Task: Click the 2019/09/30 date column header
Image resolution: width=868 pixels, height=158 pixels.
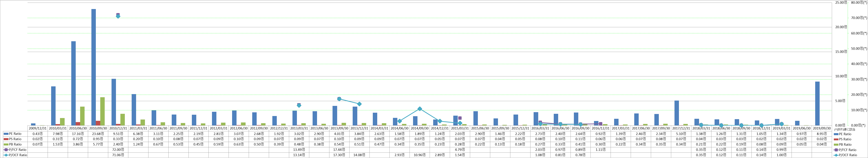Action: click(x=821, y=128)
